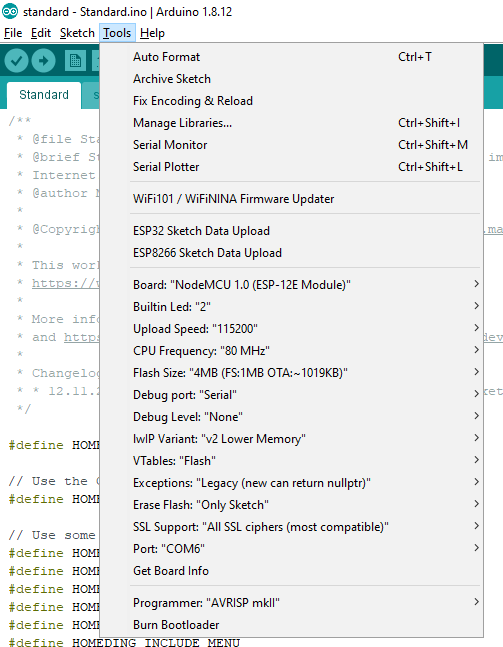Expand Builtin Led "2" submenu
Screen dimensions: 503x647
(x=291, y=307)
